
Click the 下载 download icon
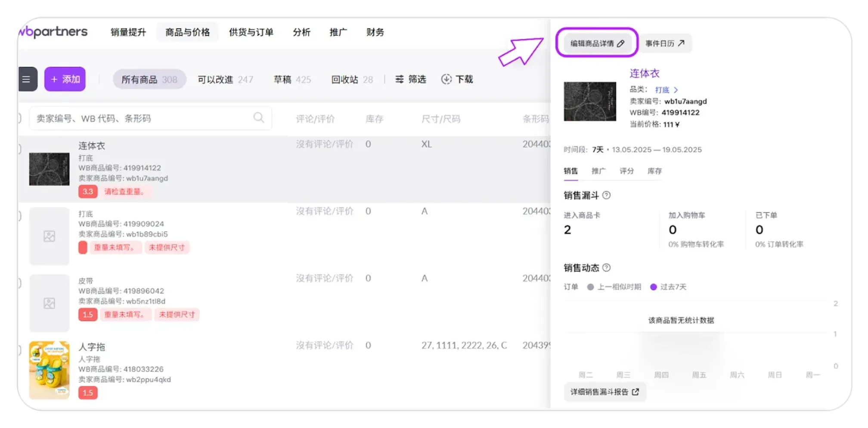click(446, 79)
